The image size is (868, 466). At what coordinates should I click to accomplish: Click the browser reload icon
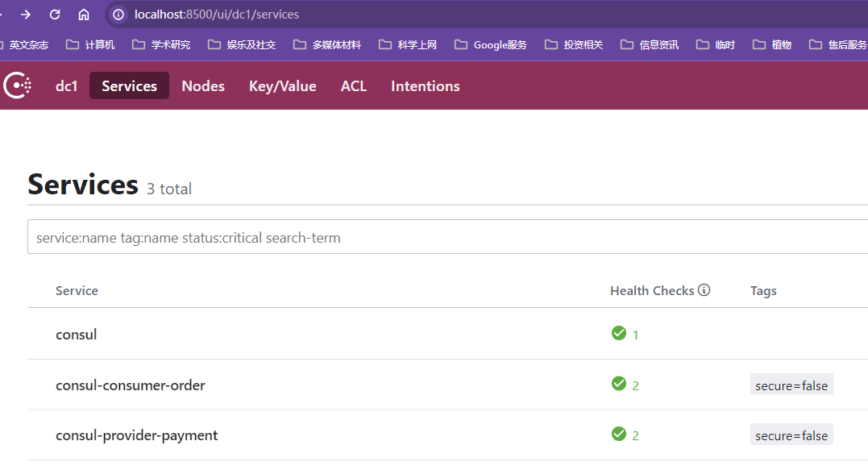[x=55, y=15]
